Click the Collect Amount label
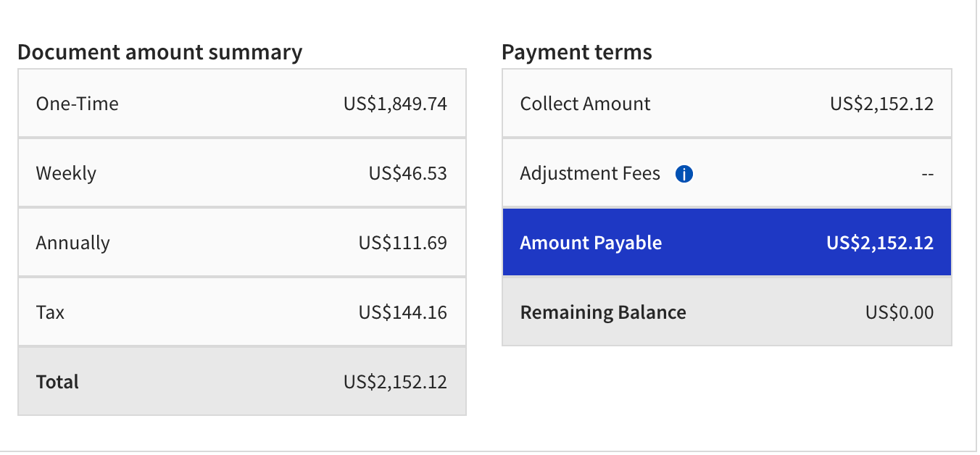 586,104
